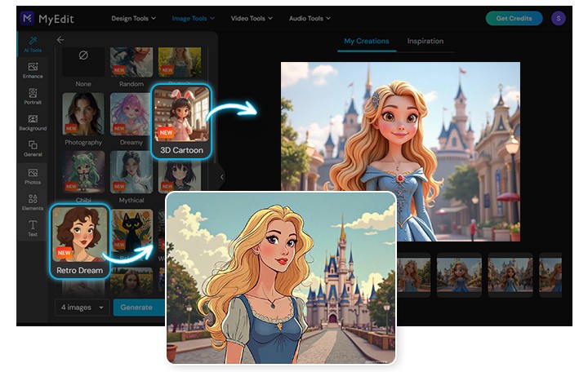
Task: Go back with the left arrow icon
Action: (60, 40)
